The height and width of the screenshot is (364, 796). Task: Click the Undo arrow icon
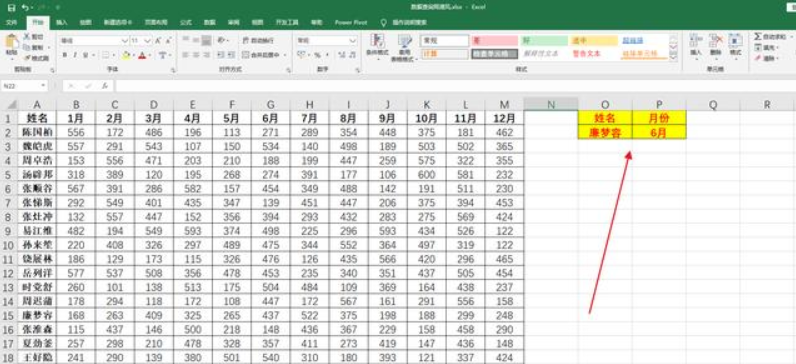(25, 8)
